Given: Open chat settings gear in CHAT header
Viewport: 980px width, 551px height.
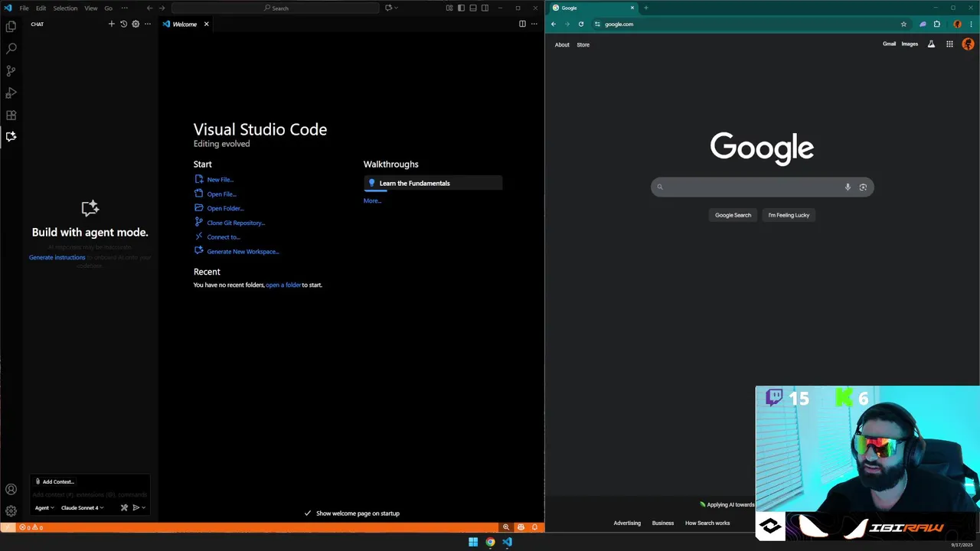Looking at the screenshot, I should tap(136, 24).
